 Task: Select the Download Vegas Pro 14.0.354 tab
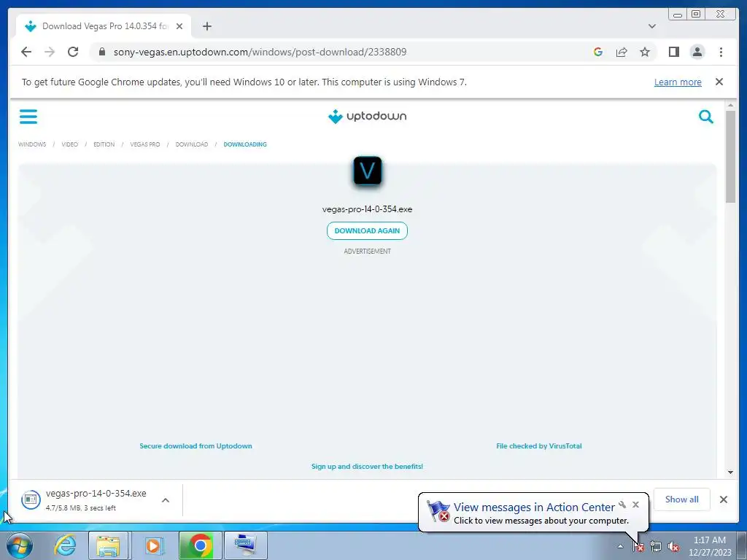104,26
